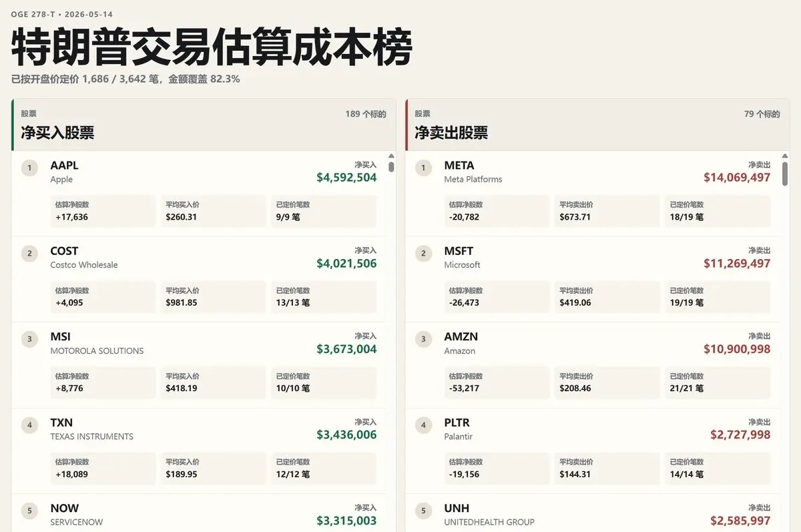Select the AAPL ticker name
801x532 pixels.
[64, 166]
